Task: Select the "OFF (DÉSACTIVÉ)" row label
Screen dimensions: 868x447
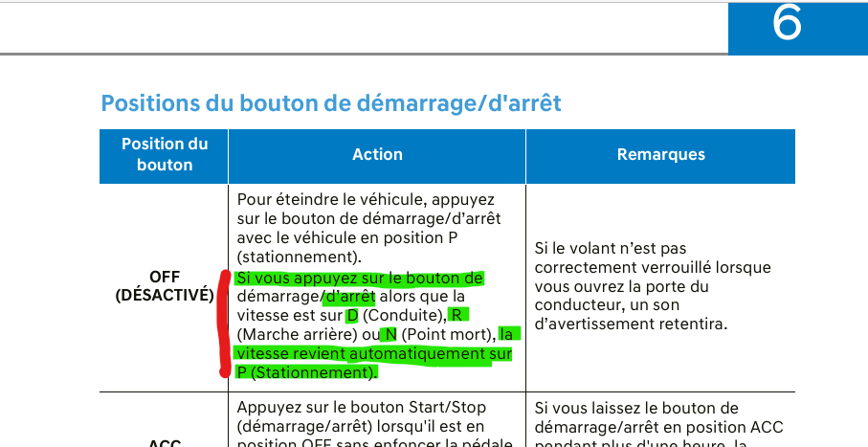Action: 165,286
